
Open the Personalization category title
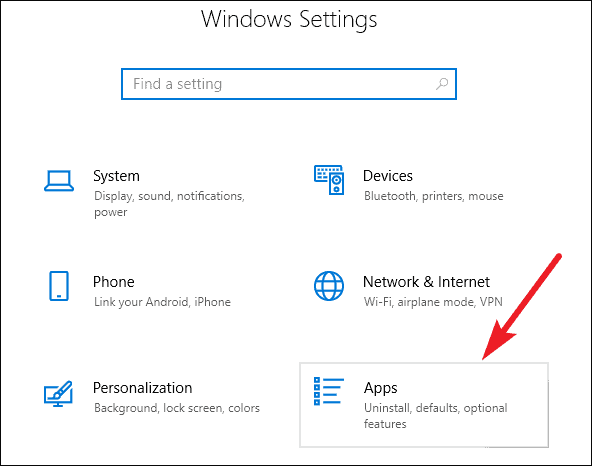pyautogui.click(x=143, y=388)
